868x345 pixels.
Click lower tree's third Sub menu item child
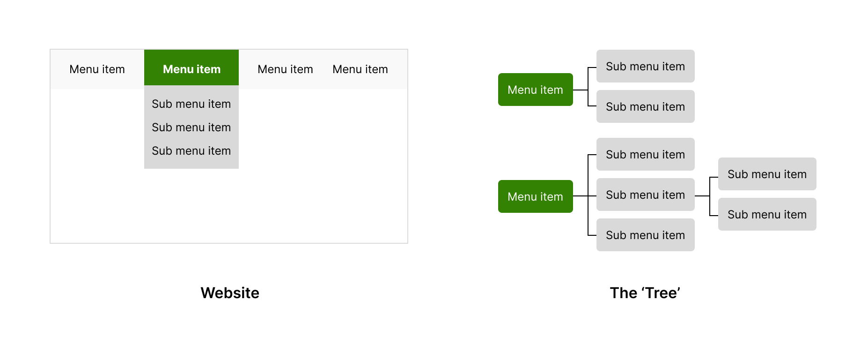(645, 235)
